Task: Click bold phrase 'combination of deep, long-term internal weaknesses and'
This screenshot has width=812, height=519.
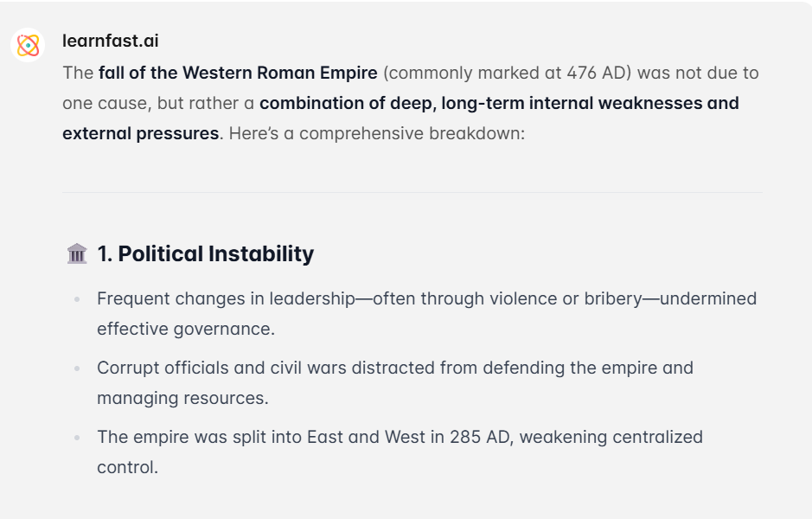Action: (x=499, y=103)
